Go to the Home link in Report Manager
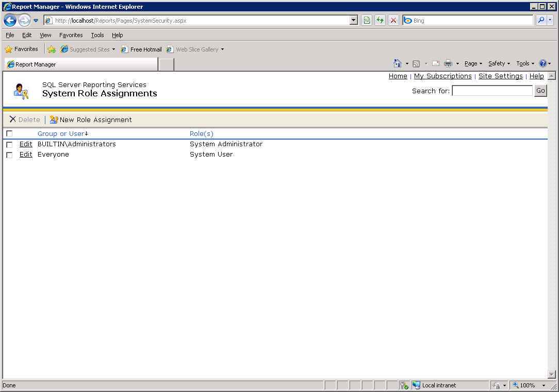 398,76
